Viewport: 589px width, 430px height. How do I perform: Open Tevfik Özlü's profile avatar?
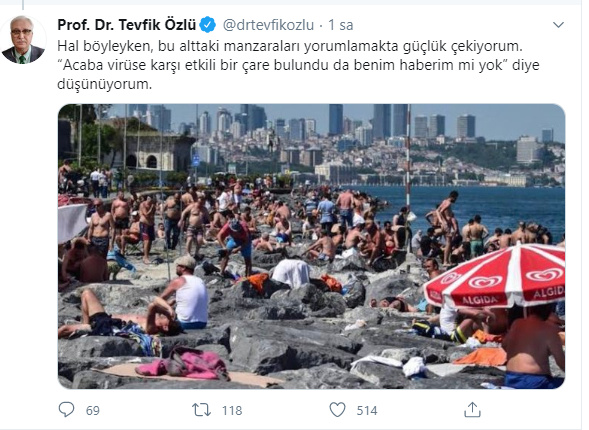(x=23, y=40)
